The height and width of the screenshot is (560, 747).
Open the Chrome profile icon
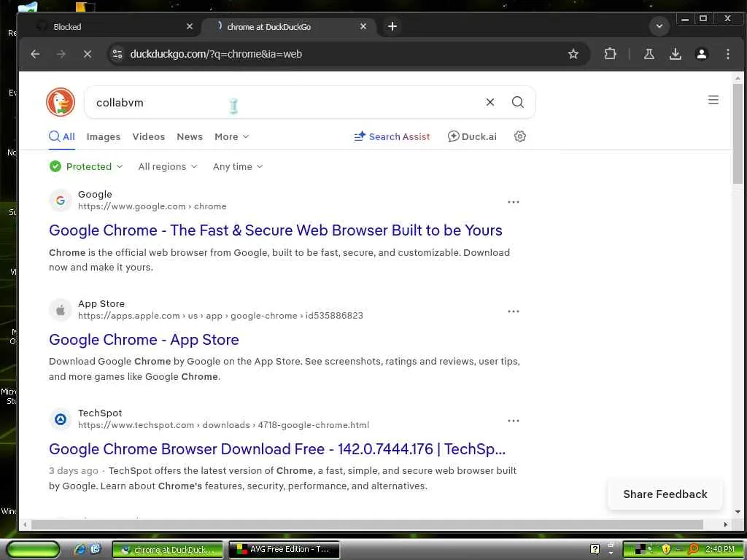point(701,54)
